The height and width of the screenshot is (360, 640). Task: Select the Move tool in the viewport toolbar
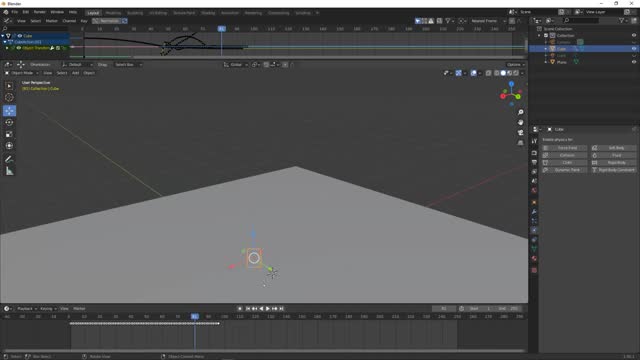pos(9,111)
